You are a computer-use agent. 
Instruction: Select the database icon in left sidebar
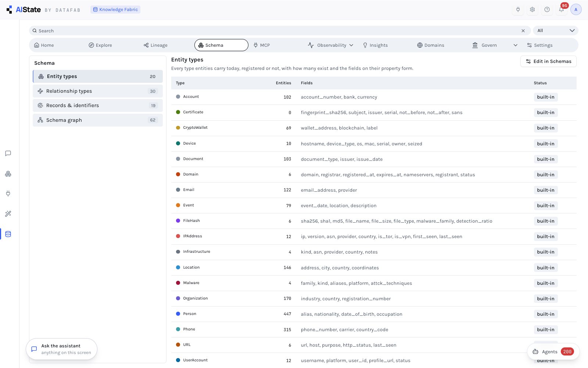[8, 234]
